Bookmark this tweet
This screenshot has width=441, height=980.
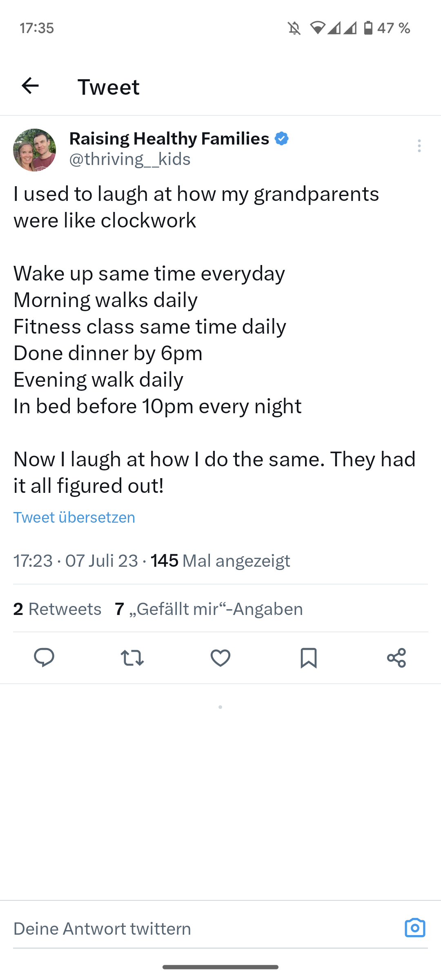309,657
